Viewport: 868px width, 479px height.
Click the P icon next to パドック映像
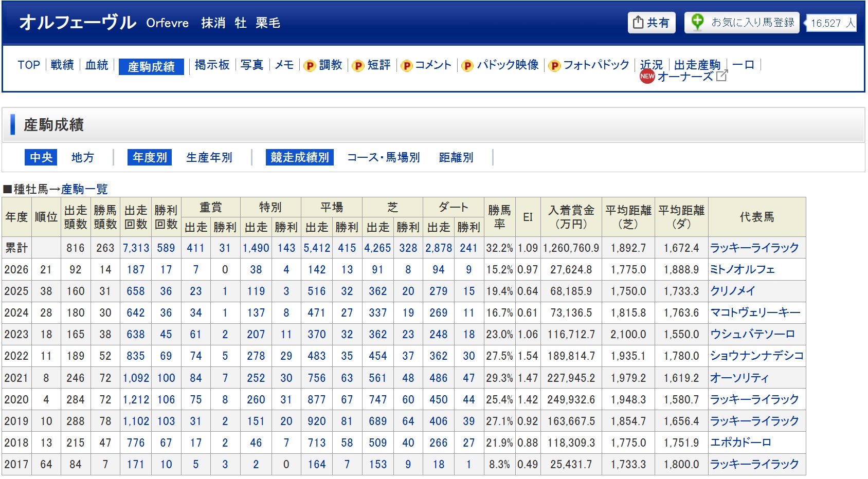(x=467, y=66)
